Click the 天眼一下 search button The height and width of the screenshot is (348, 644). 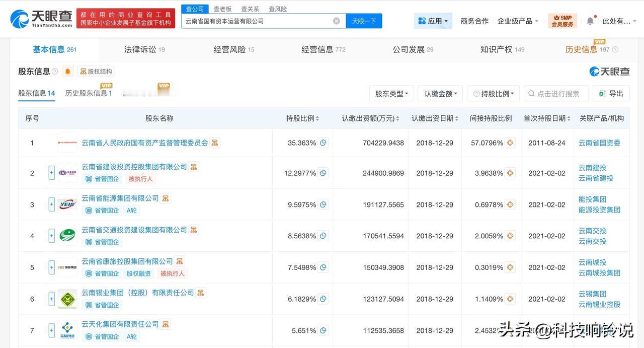coord(364,21)
